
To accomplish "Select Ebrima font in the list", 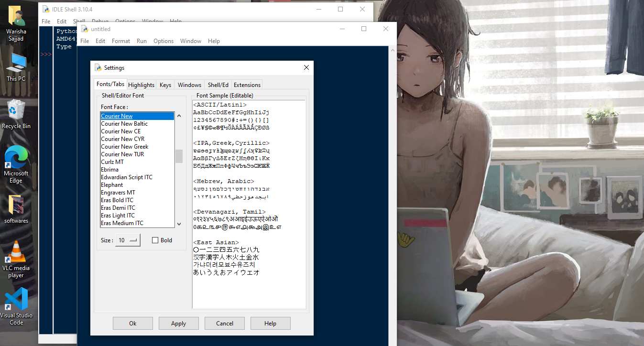I will click(138, 170).
